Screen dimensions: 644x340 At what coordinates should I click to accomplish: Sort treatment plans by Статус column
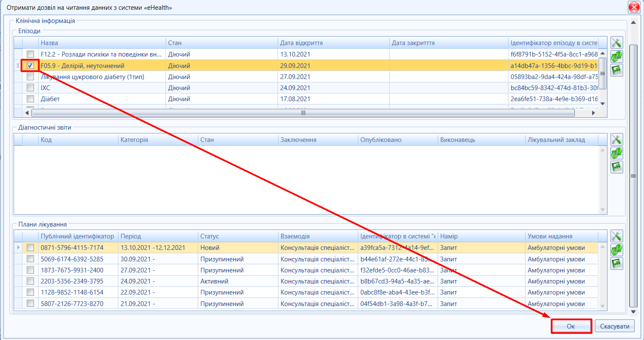pyautogui.click(x=238, y=236)
